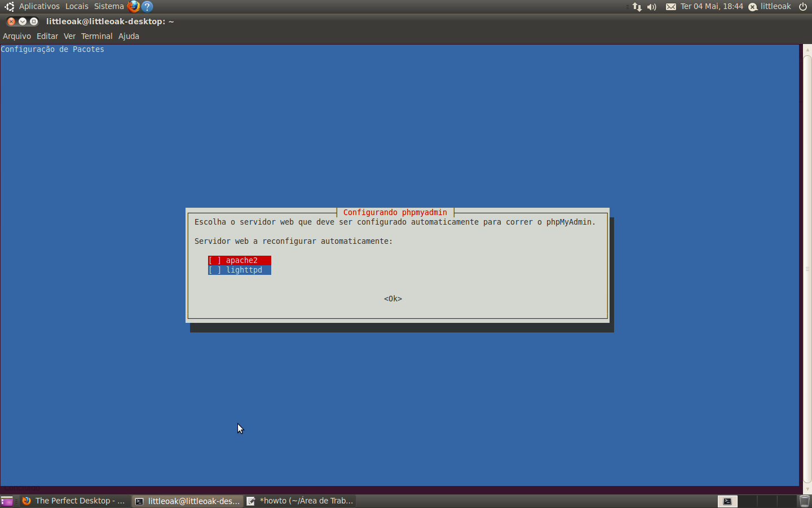Switch to the *howto gedit taskbar window

pyautogui.click(x=300, y=501)
